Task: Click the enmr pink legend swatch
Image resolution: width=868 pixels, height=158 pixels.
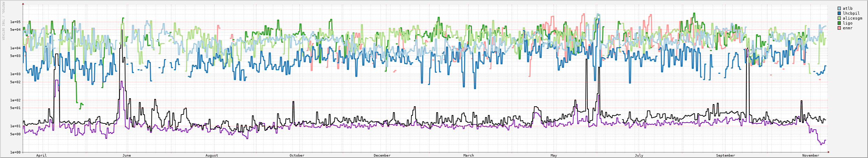Action: [839, 28]
